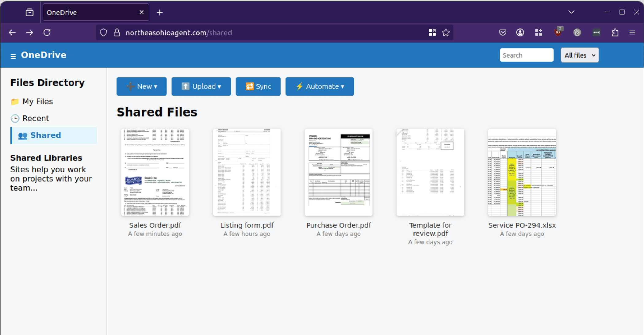
Task: Expand the Upload dropdown button
Action: 201,86
